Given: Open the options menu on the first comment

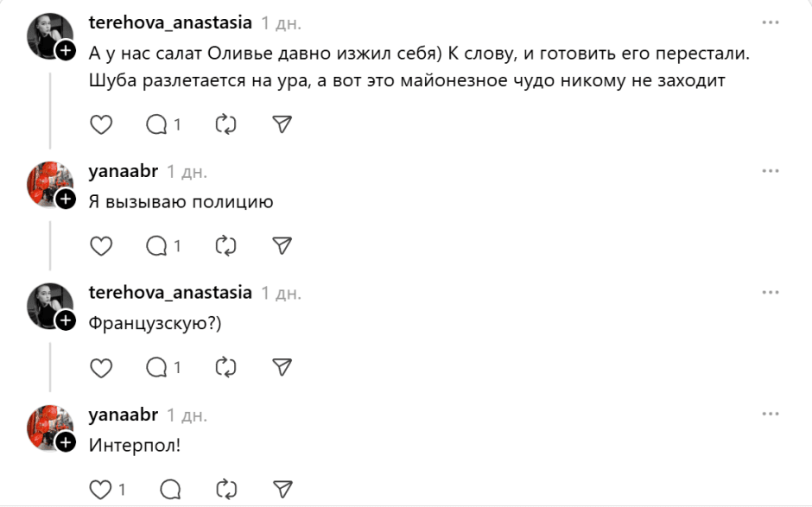Looking at the screenshot, I should coord(771,21).
